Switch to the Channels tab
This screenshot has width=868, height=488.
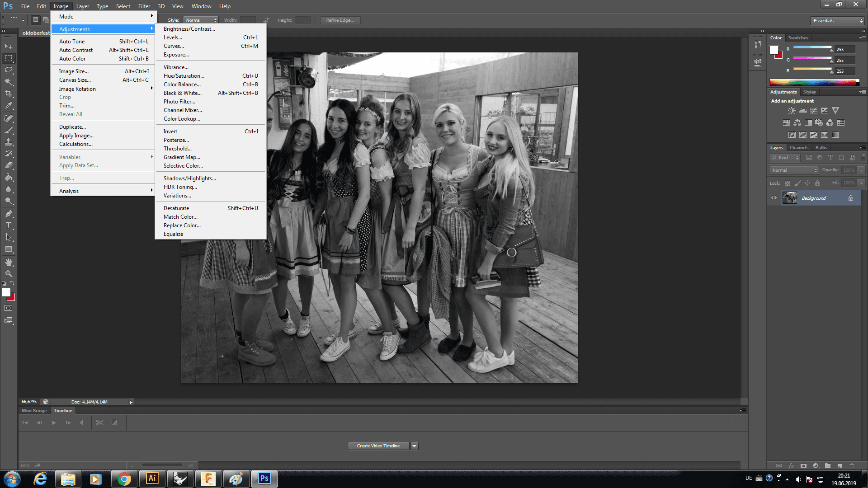799,148
